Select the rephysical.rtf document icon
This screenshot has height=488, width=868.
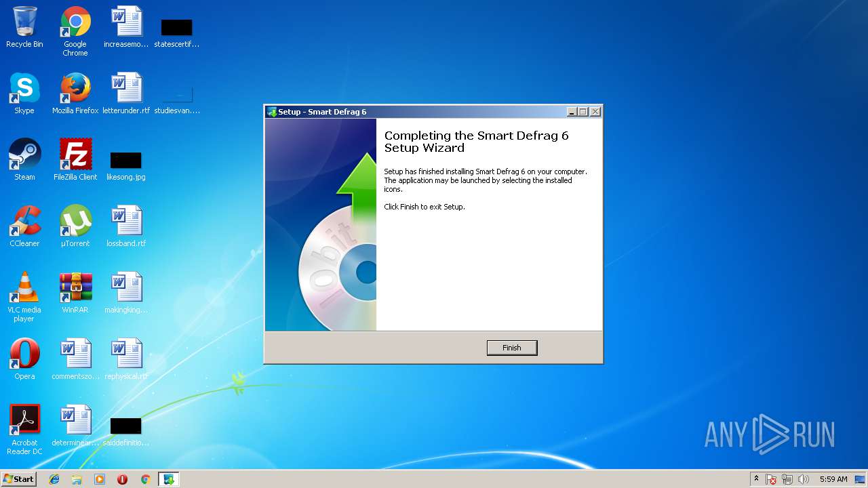click(126, 359)
